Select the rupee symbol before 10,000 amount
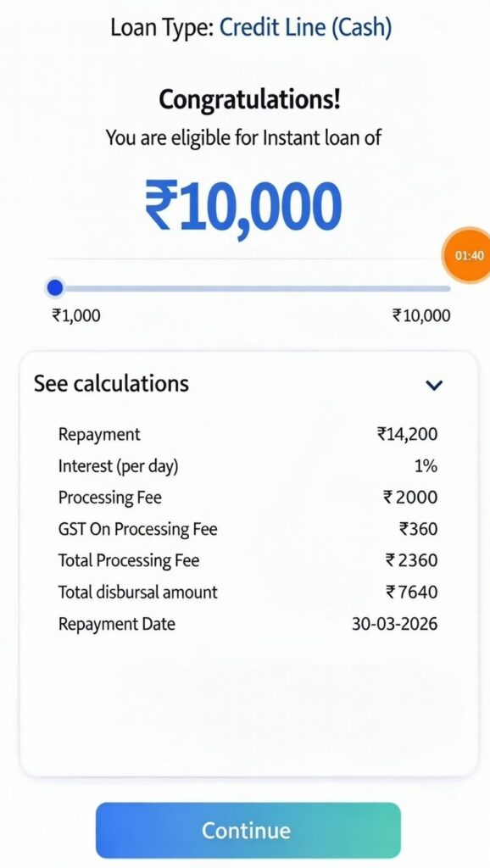490x868 pixels. pos(166,201)
